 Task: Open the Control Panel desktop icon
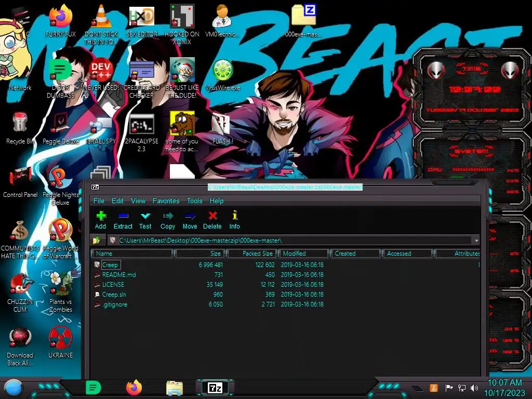point(20,182)
